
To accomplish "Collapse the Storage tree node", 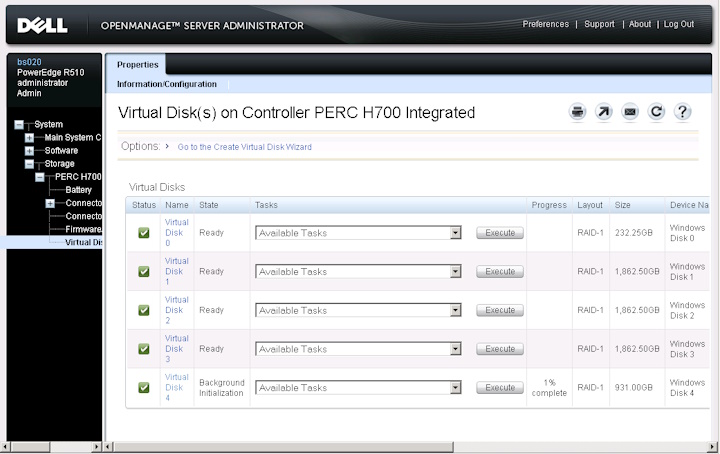I will pyautogui.click(x=30, y=164).
